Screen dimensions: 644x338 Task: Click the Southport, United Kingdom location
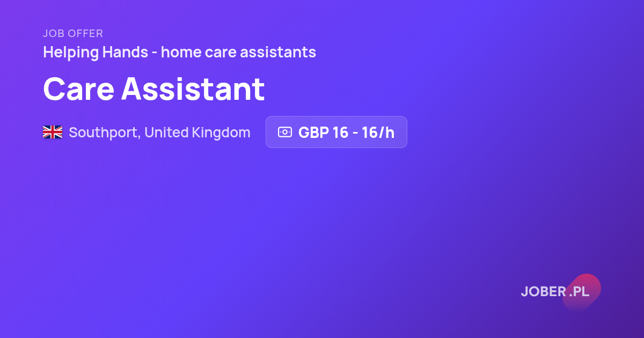click(x=159, y=133)
